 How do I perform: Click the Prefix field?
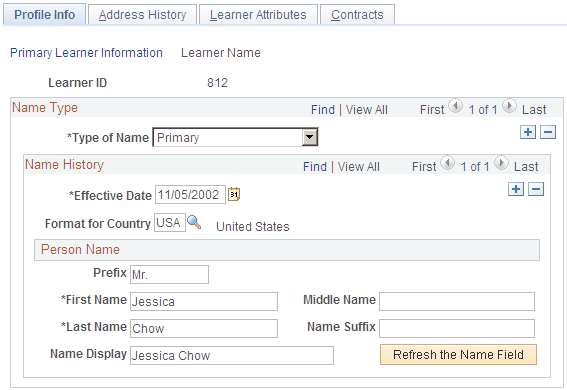coord(169,275)
